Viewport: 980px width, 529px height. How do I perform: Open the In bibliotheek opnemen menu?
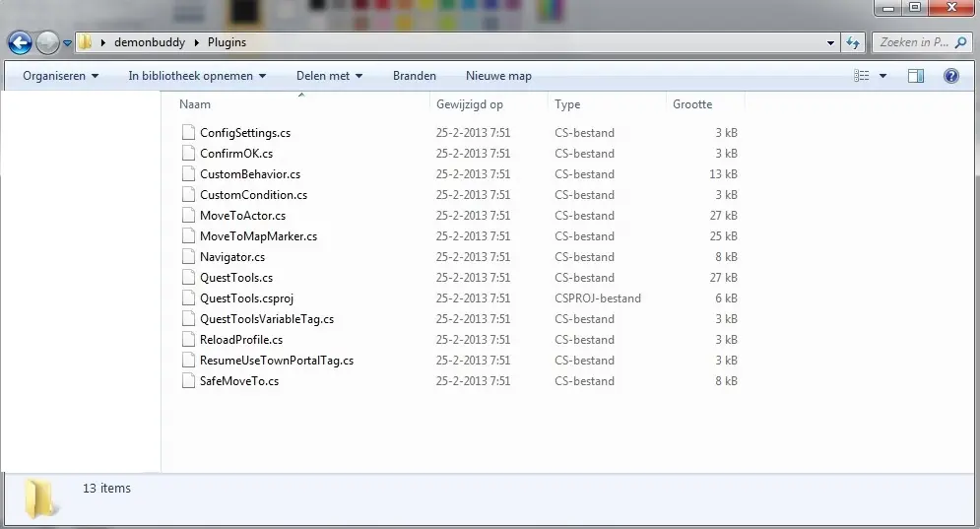point(197,76)
